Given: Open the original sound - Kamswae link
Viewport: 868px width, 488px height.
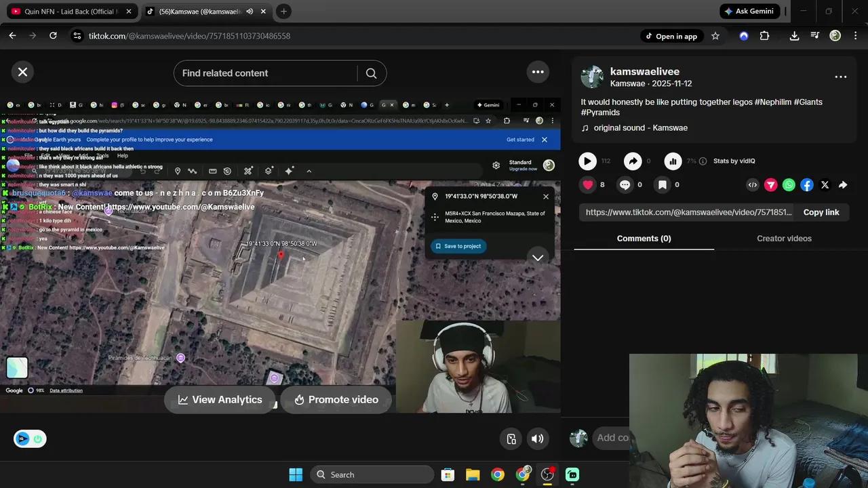Looking at the screenshot, I should (641, 127).
